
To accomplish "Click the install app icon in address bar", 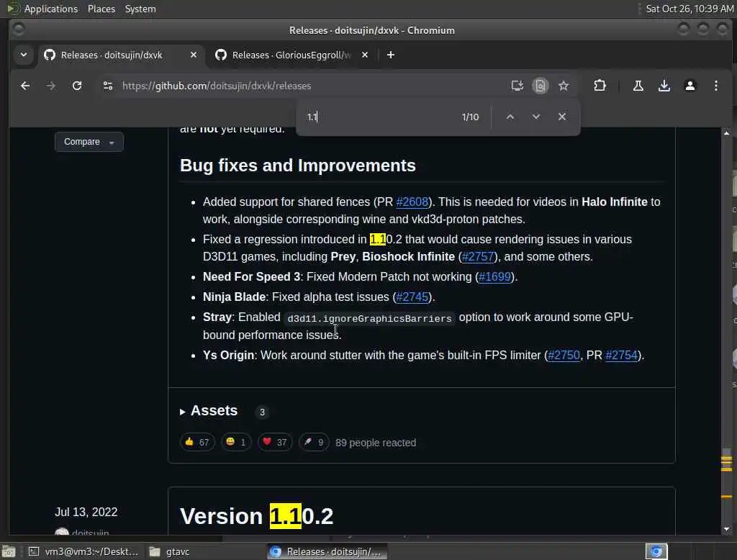I will coord(517,86).
